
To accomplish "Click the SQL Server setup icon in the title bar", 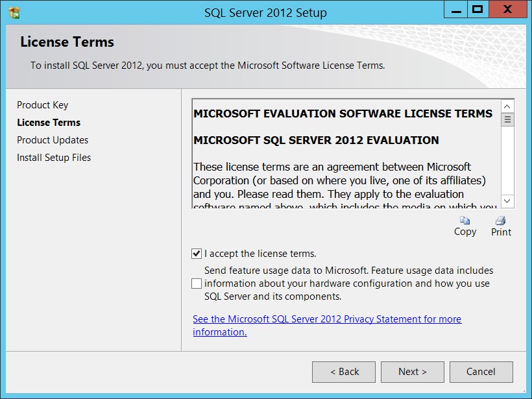I will [x=14, y=12].
